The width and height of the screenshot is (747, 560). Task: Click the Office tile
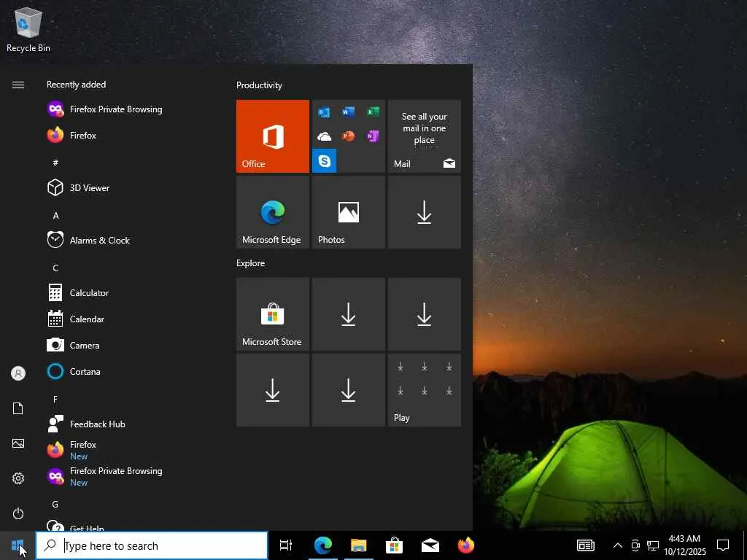point(273,136)
